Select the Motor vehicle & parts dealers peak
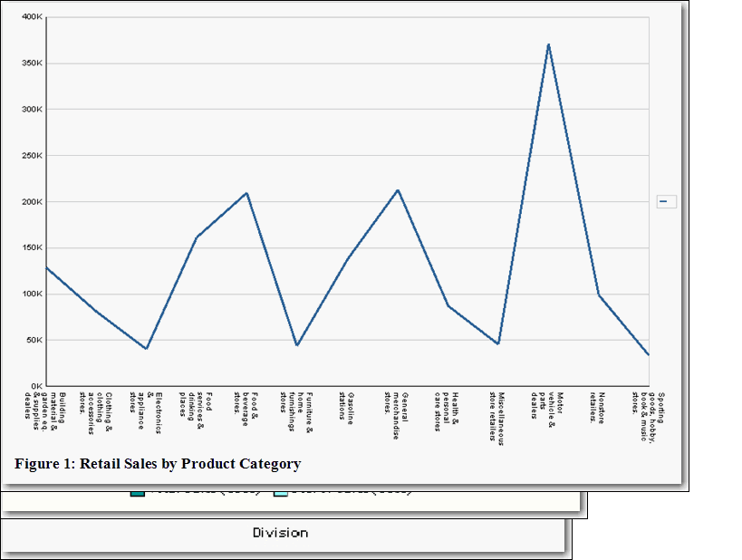This screenshot has height=560, width=742. tap(547, 43)
